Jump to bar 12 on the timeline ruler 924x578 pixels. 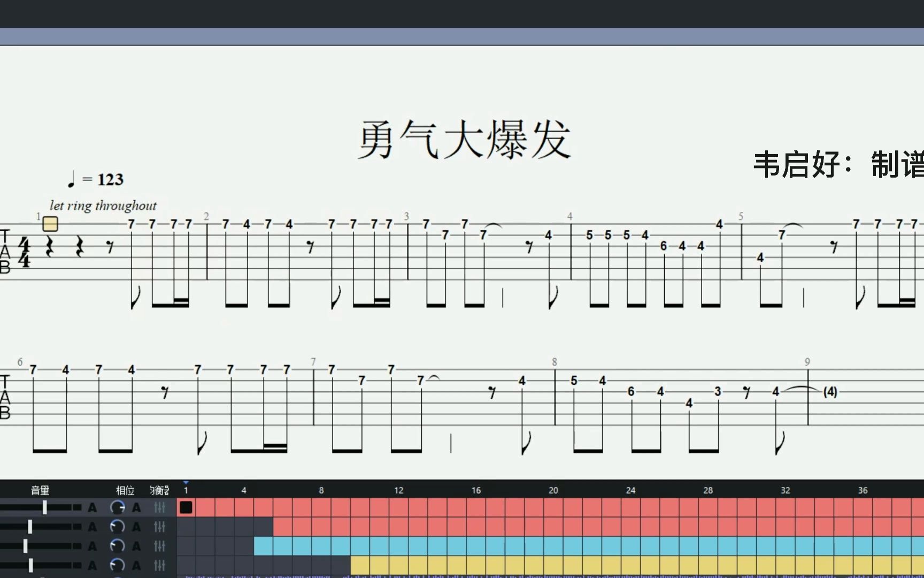pyautogui.click(x=399, y=490)
